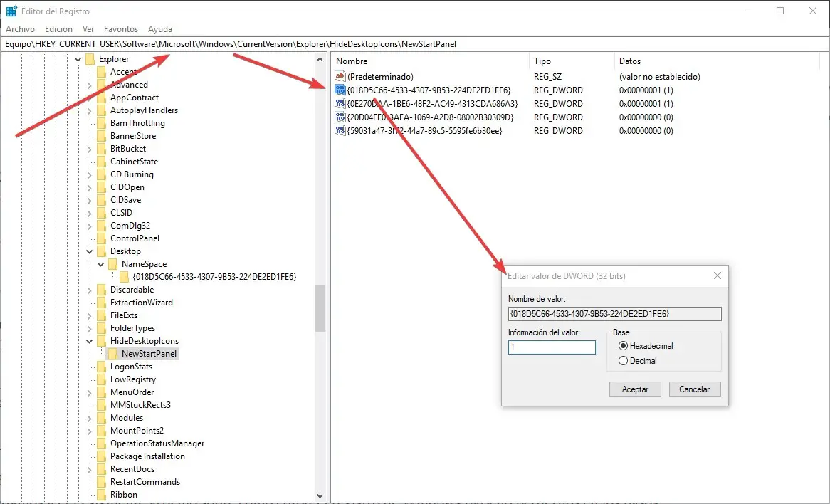The width and height of the screenshot is (830, 504).
Task: Click the NewStartPanel folder icon
Action: pos(112,354)
